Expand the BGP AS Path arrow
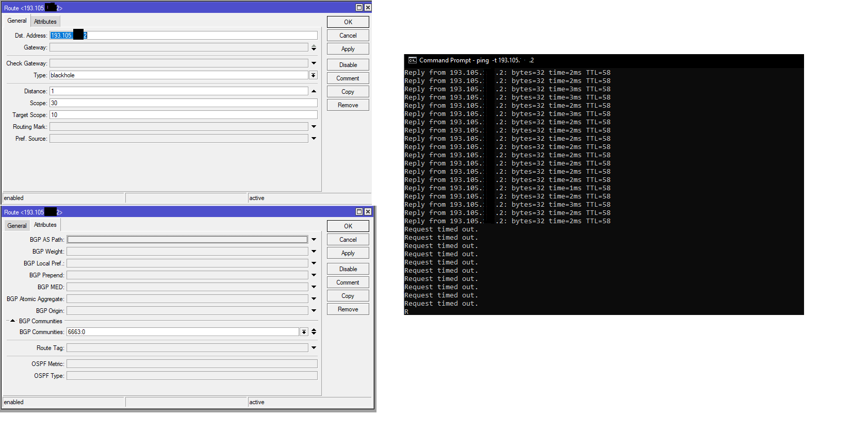Viewport: 868px width, 432px height. coord(314,240)
